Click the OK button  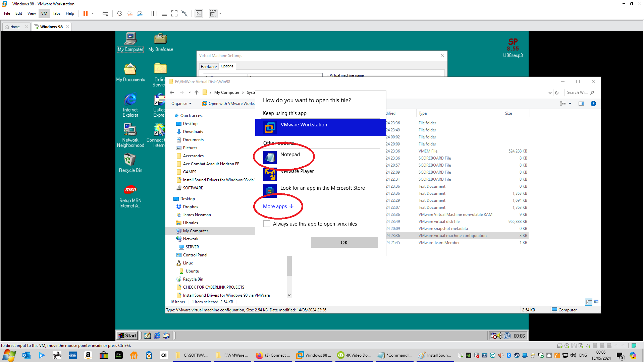point(344,242)
